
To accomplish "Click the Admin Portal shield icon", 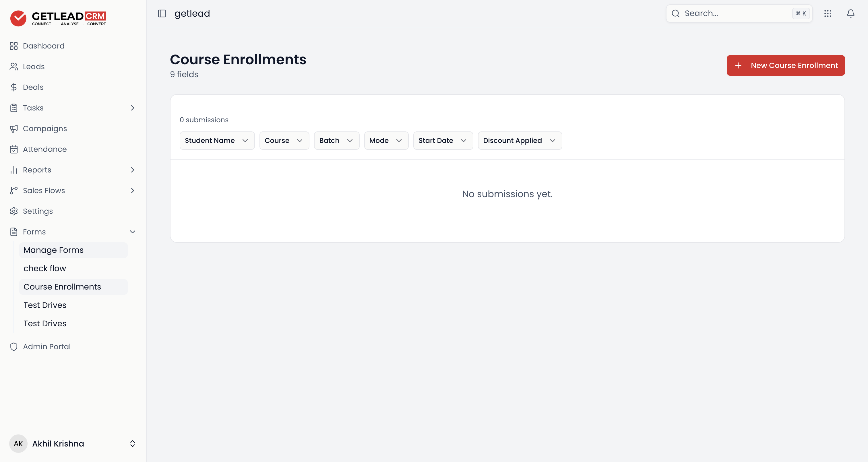I will tap(14, 347).
